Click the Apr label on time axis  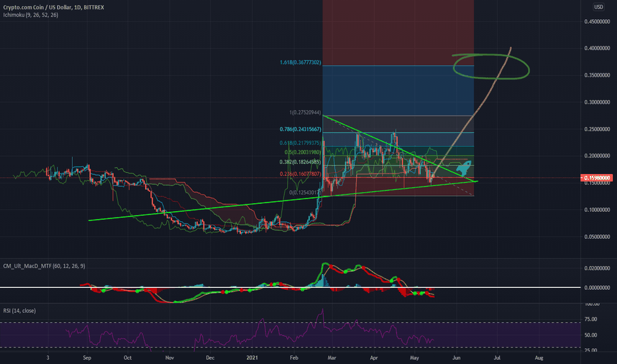pos(374,357)
